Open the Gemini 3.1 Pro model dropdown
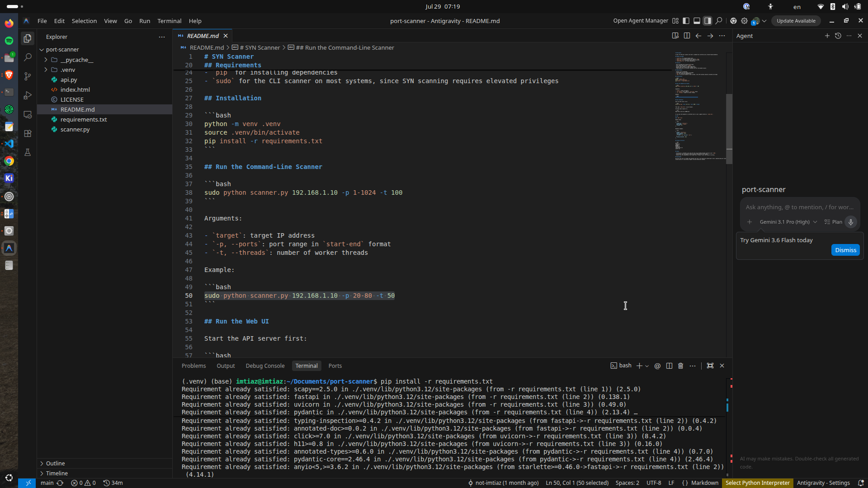 coord(788,222)
